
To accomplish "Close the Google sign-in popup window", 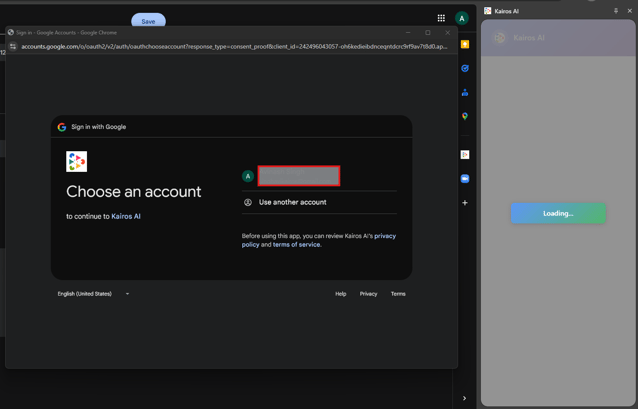I will tap(448, 33).
